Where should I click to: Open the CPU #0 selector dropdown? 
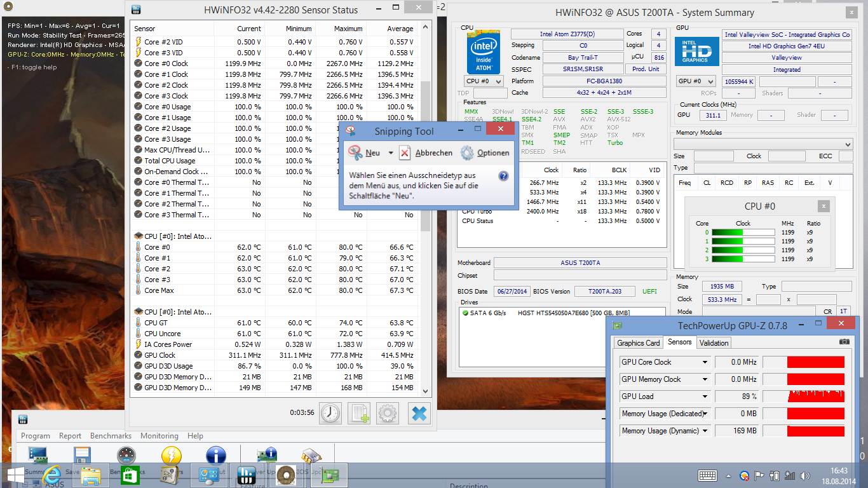[x=484, y=81]
